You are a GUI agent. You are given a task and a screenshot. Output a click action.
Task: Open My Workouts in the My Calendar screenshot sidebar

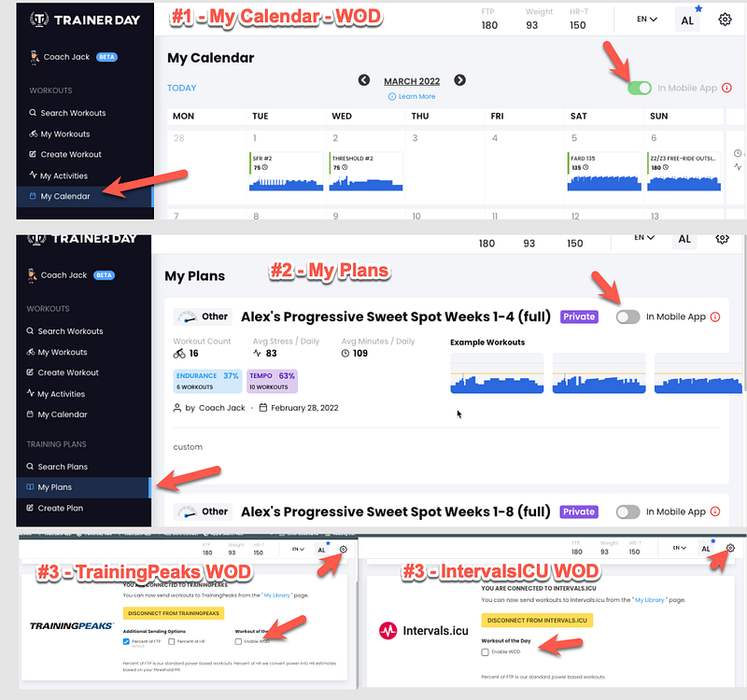pyautogui.click(x=60, y=133)
